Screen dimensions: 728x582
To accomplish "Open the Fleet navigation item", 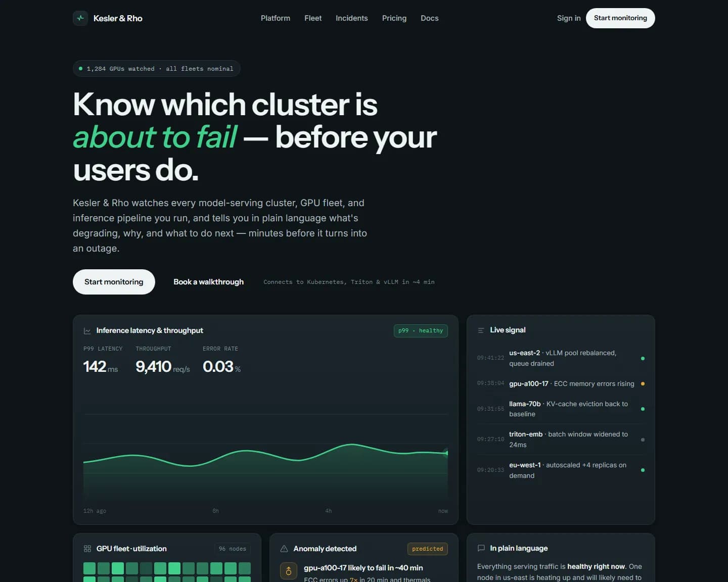I will (313, 18).
